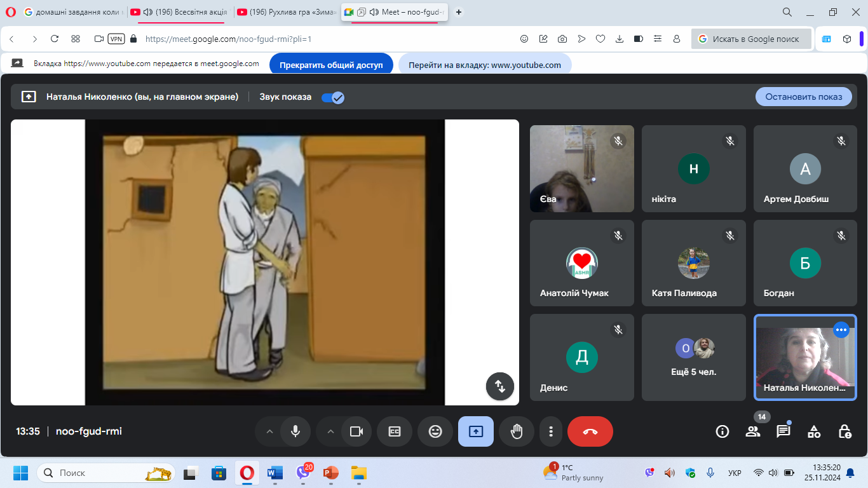The height and width of the screenshot is (488, 868).
Task: Click Opera browser logo menu
Action: tap(11, 12)
